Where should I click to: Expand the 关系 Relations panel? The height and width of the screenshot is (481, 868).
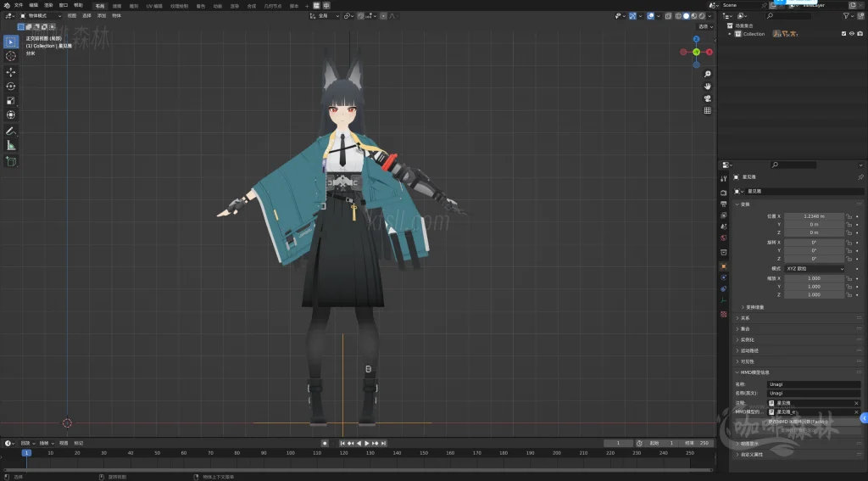point(744,318)
